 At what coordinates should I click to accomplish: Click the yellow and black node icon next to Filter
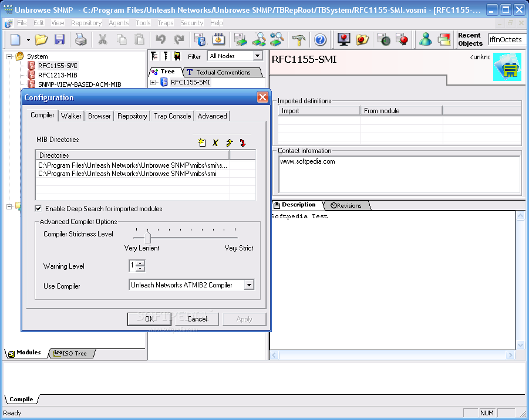point(177,56)
